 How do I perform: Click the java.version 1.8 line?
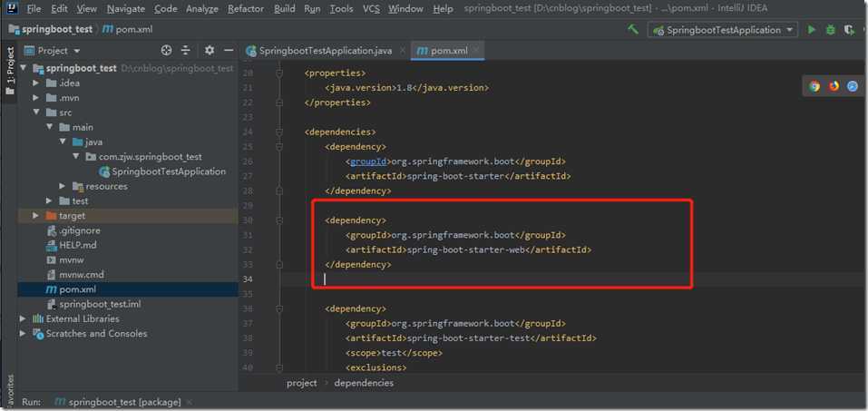click(407, 87)
